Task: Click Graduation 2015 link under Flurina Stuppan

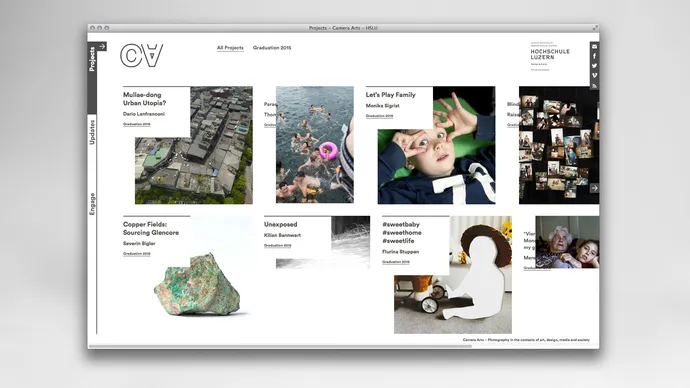Action: (396, 262)
